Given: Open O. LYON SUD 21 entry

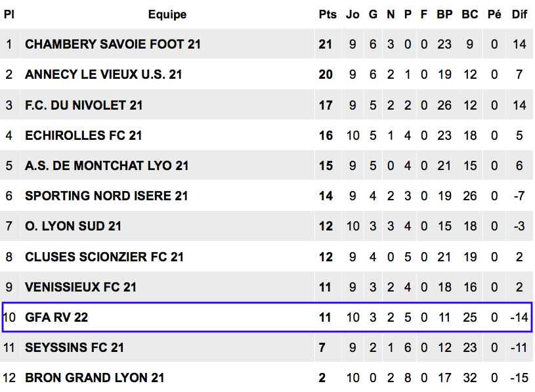Looking at the screenshot, I should [73, 226].
